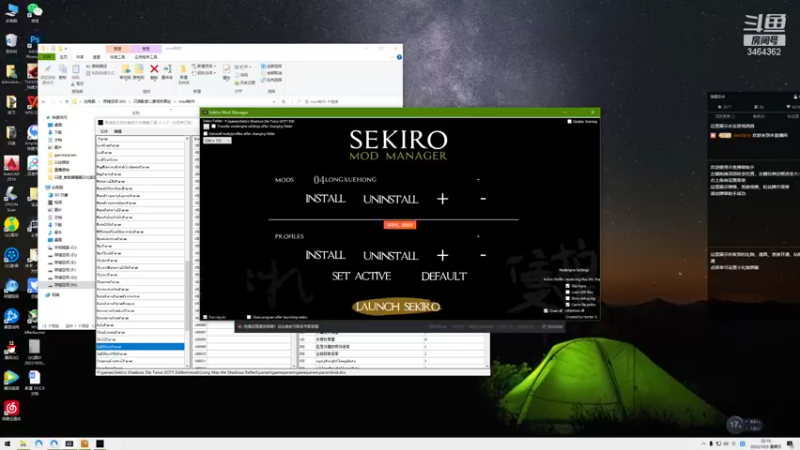Click the Launch Sekiro button
This screenshot has height=450, width=800.
[x=397, y=306]
